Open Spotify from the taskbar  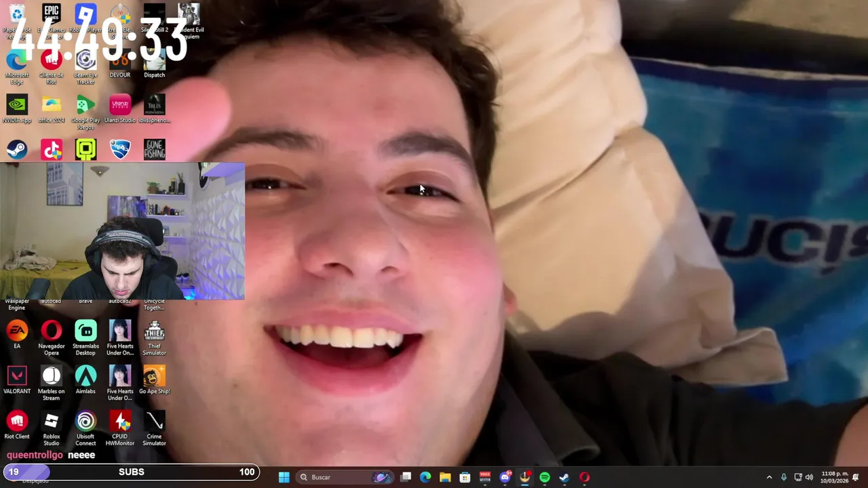[545, 477]
